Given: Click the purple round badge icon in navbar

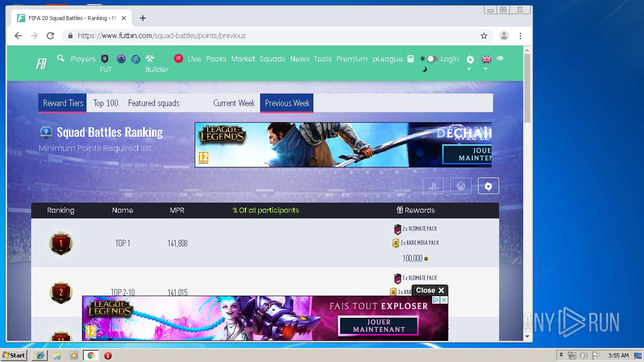Looking at the screenshot, I should click(x=121, y=59).
